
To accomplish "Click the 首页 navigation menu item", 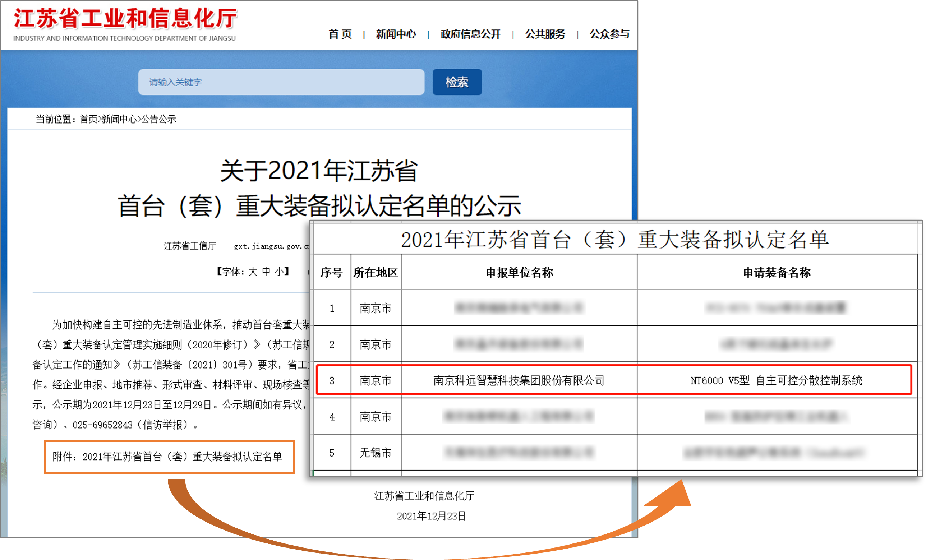I will [x=340, y=34].
